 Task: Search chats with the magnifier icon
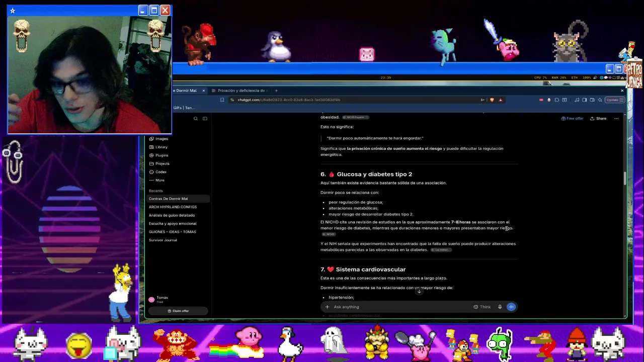click(196, 119)
